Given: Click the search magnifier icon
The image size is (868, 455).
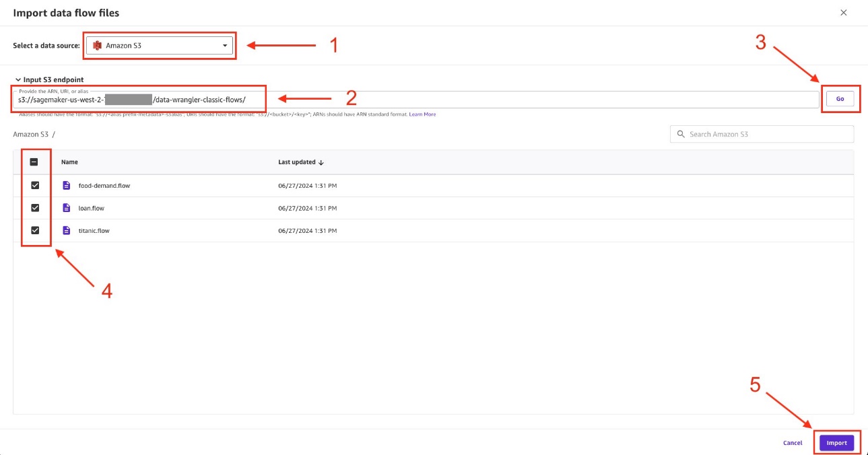Looking at the screenshot, I should [x=681, y=134].
